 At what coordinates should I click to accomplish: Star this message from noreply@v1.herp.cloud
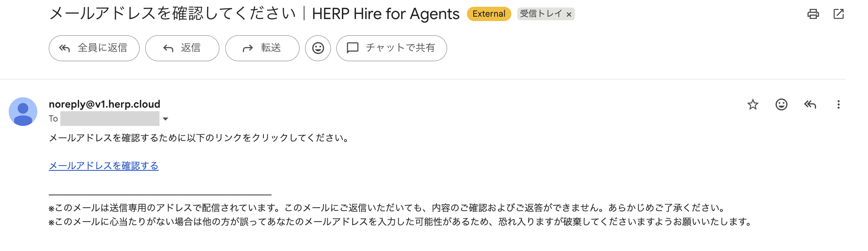(753, 104)
